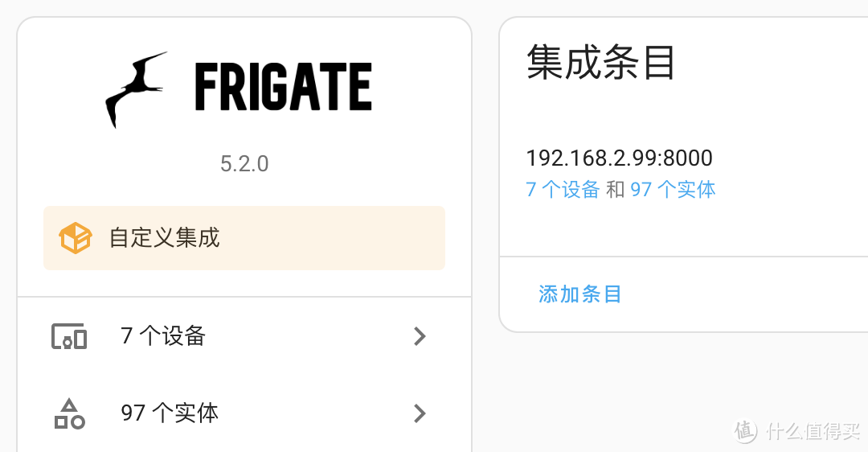Screen dimensions: 868x452
Task: Select the 192.168.2.99:8000 integration entry
Action: point(619,158)
